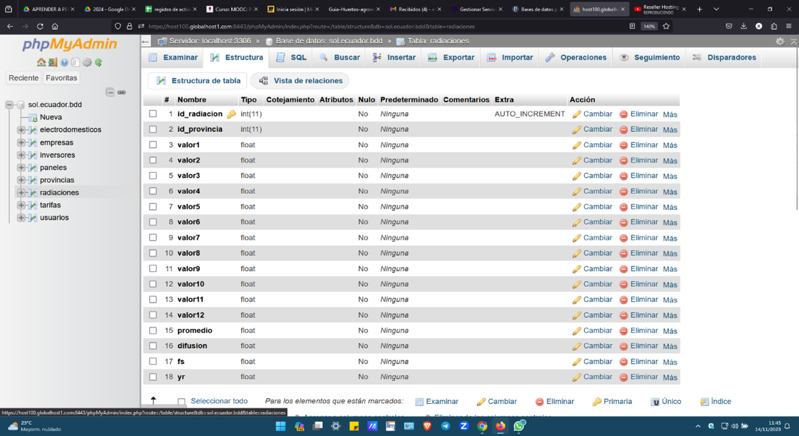Click the phpMyAdmin home icon
Screen dimensions: 799x436
pos(41,62)
